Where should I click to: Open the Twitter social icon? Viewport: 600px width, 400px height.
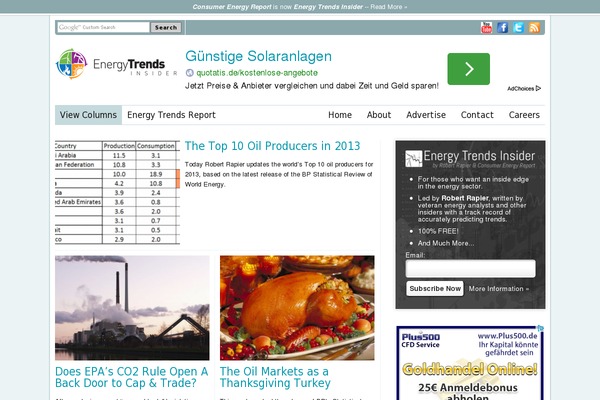[518, 28]
